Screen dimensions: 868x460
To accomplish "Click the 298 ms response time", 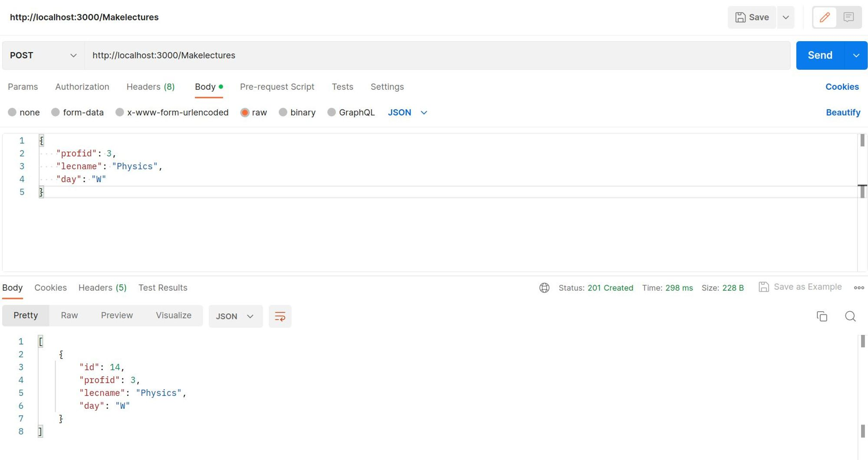I will 679,288.
